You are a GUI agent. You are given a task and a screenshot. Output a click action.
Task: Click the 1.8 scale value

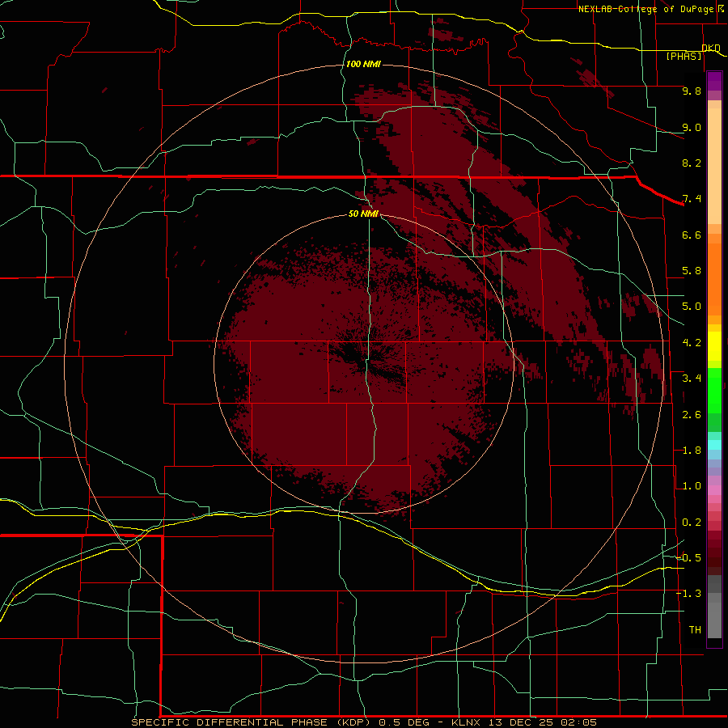pyautogui.click(x=692, y=451)
